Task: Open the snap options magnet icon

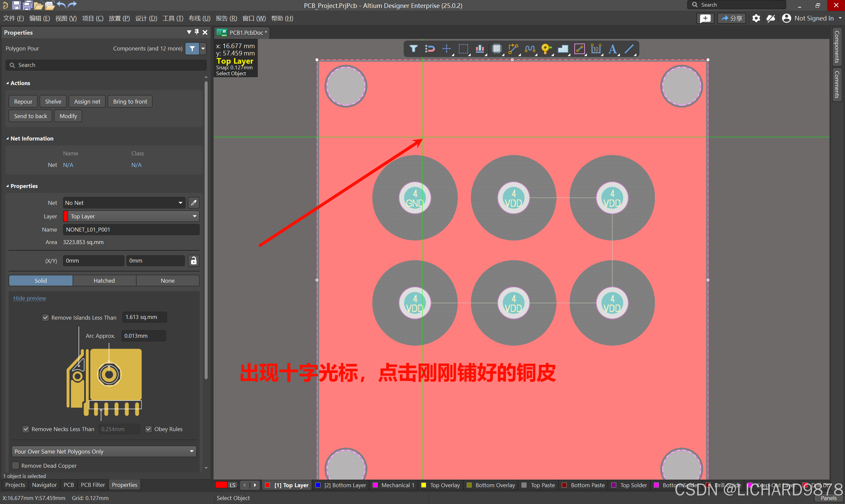Action: pos(430,48)
